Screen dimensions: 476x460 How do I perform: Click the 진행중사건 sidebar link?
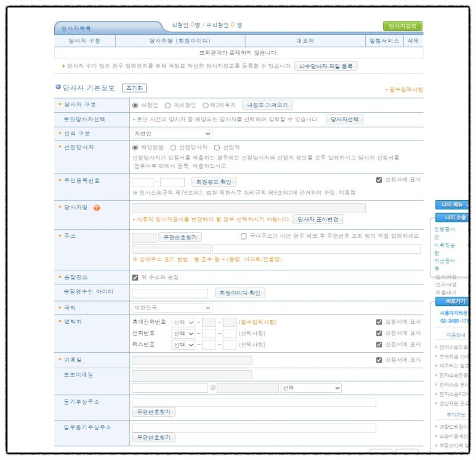445,233
